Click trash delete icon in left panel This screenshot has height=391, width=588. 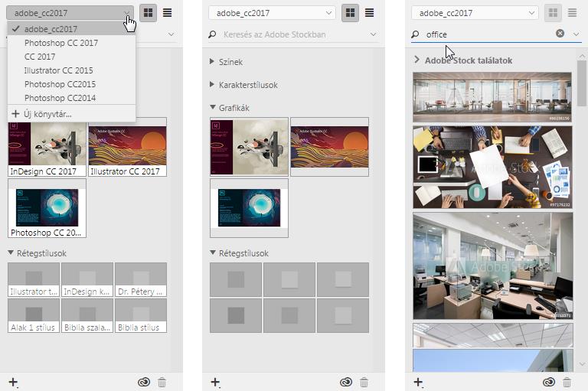[162, 383]
